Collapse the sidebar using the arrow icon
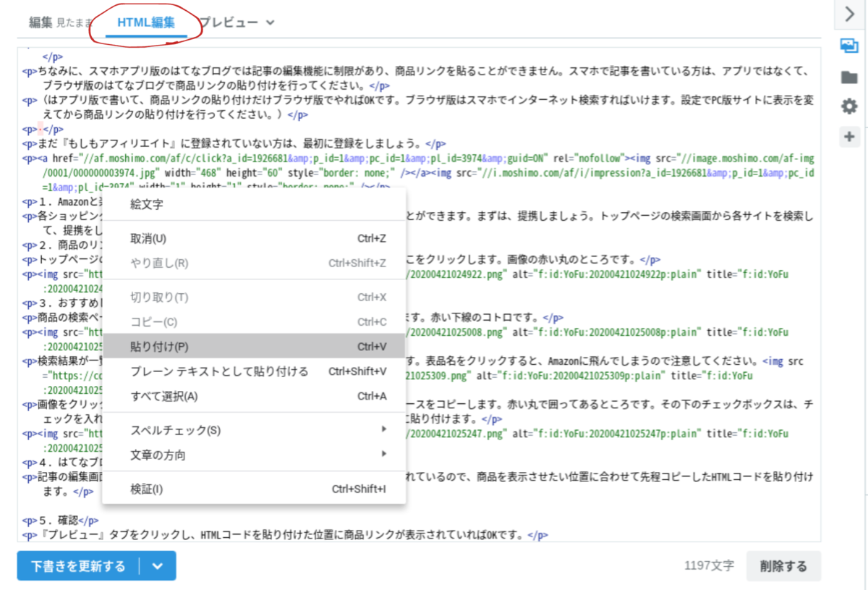Viewport: 868px width, 590px height. (x=849, y=13)
